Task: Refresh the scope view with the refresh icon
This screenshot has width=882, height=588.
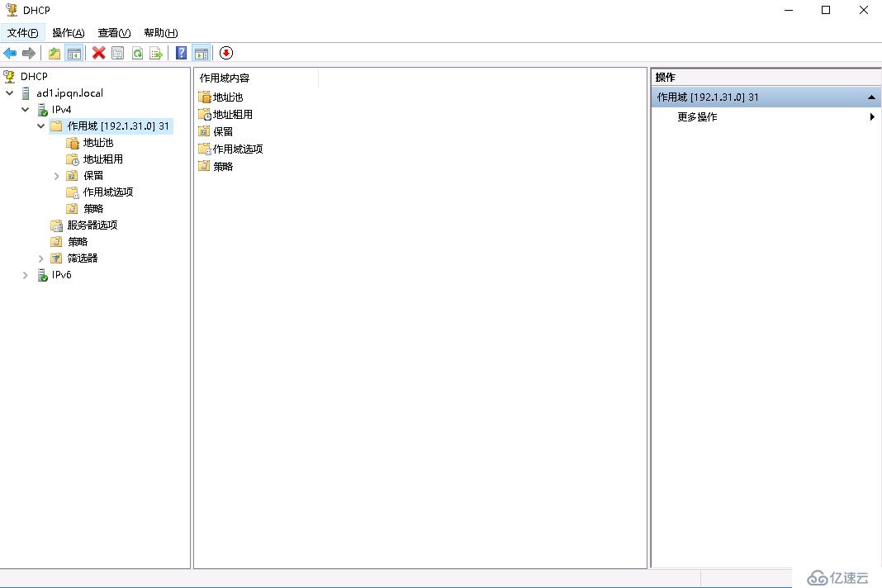Action: pyautogui.click(x=136, y=53)
